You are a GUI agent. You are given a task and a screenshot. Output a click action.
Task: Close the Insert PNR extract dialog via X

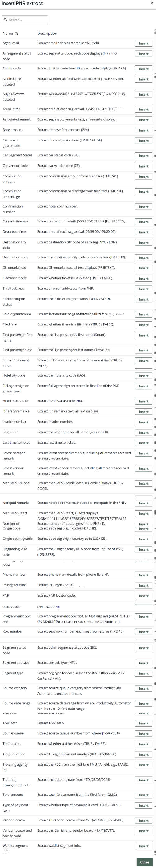pyautogui.click(x=152, y=3)
